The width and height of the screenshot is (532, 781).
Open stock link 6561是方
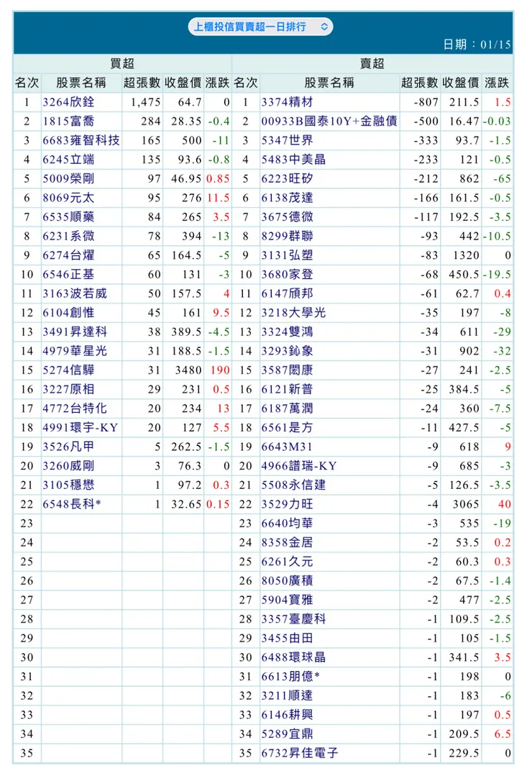tap(288, 428)
